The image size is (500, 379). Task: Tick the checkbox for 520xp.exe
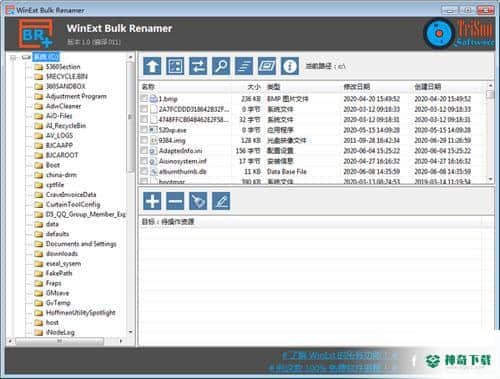(x=144, y=130)
